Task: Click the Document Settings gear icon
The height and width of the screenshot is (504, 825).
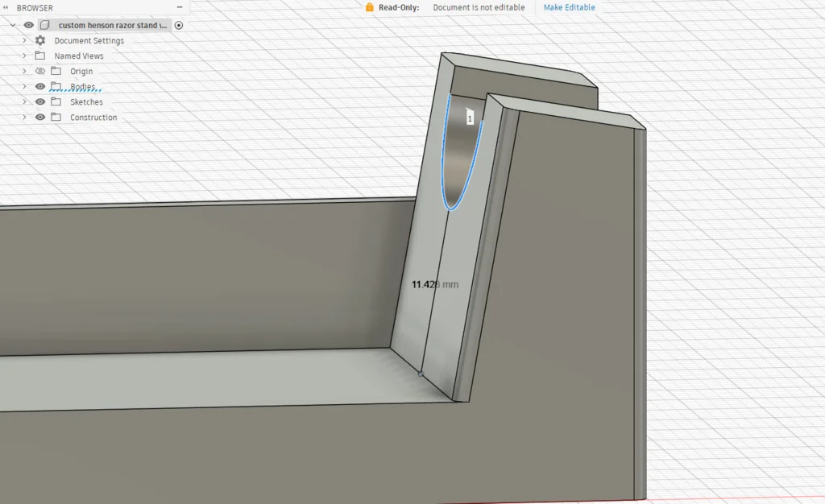Action: click(x=40, y=40)
